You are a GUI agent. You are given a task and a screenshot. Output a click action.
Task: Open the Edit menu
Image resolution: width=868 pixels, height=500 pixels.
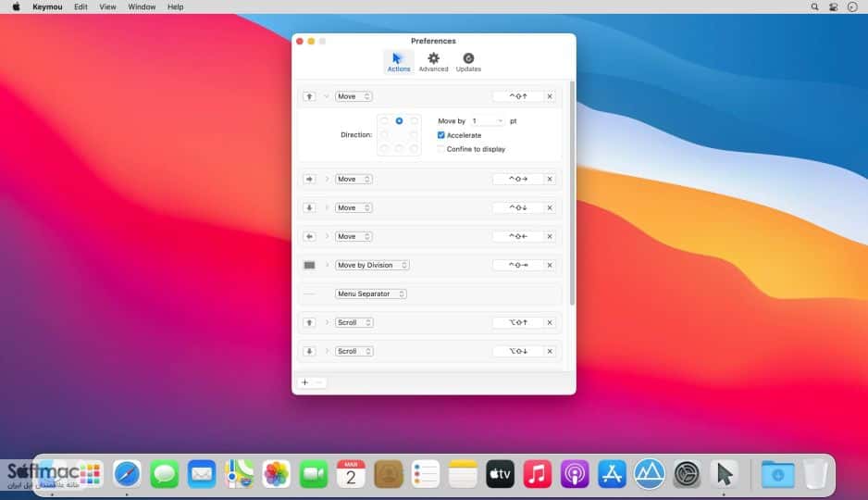tap(81, 7)
